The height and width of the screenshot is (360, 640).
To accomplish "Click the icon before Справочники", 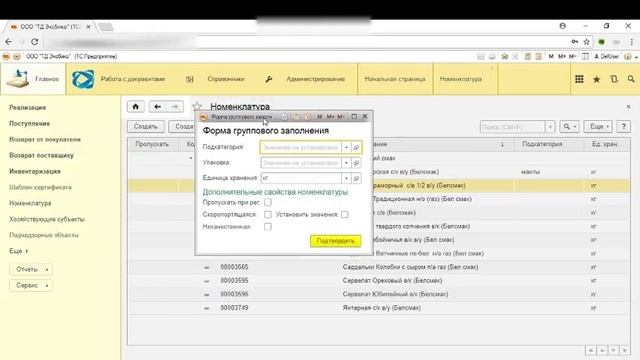I will tap(189, 79).
